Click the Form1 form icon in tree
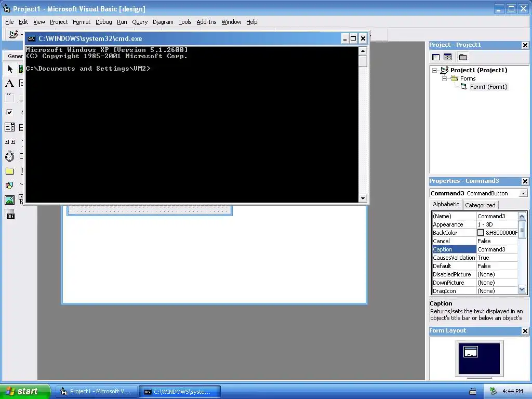Image resolution: width=532 pixels, height=399 pixels. click(464, 87)
